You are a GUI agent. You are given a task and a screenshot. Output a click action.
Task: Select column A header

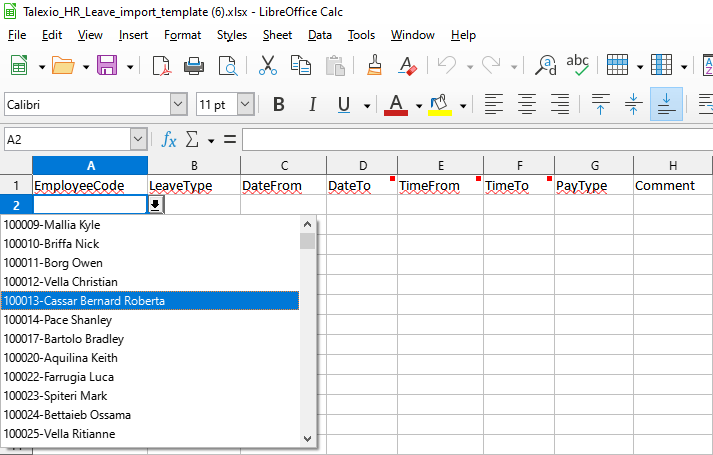click(x=90, y=165)
